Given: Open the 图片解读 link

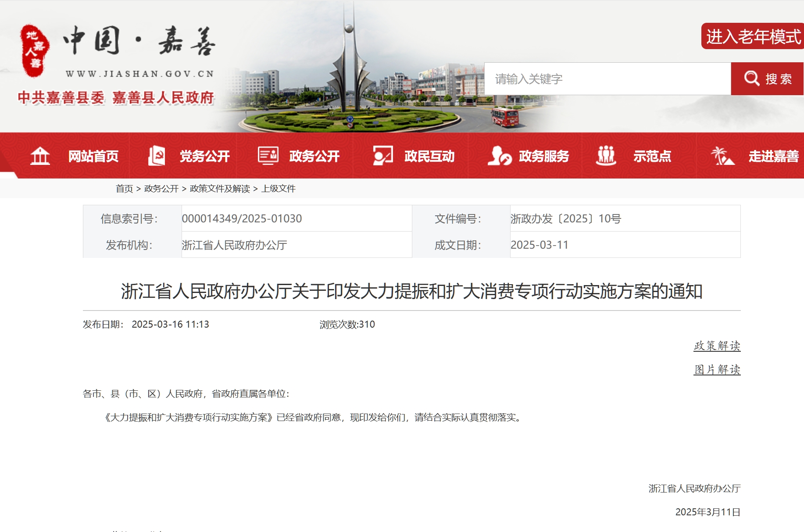Looking at the screenshot, I should pos(717,369).
